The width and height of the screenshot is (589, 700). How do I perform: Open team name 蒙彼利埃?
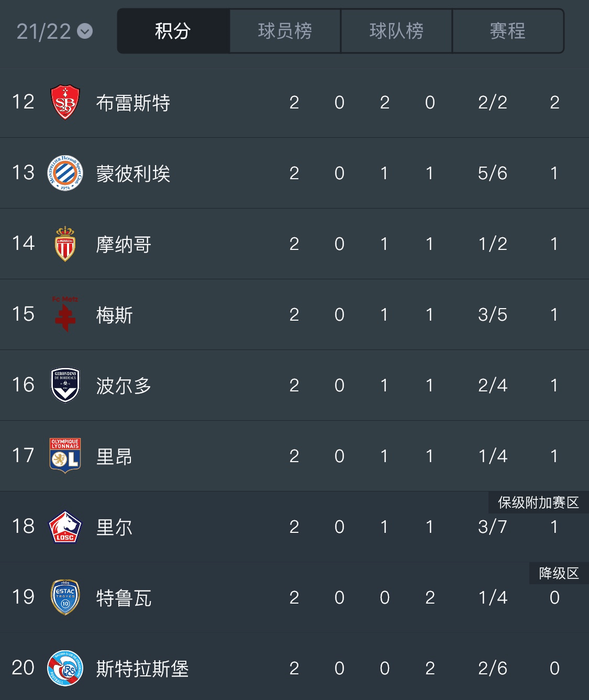(x=133, y=173)
